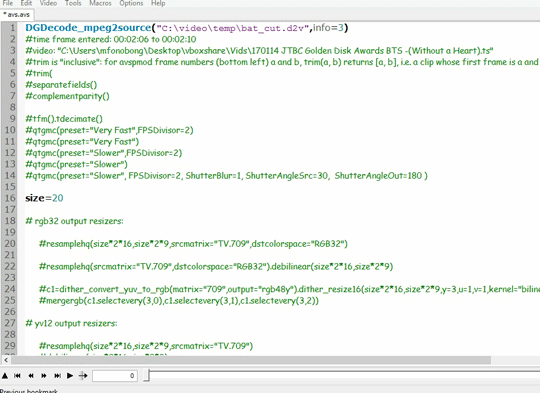Click the "# rgb32 output resizers:" comment

point(74,221)
